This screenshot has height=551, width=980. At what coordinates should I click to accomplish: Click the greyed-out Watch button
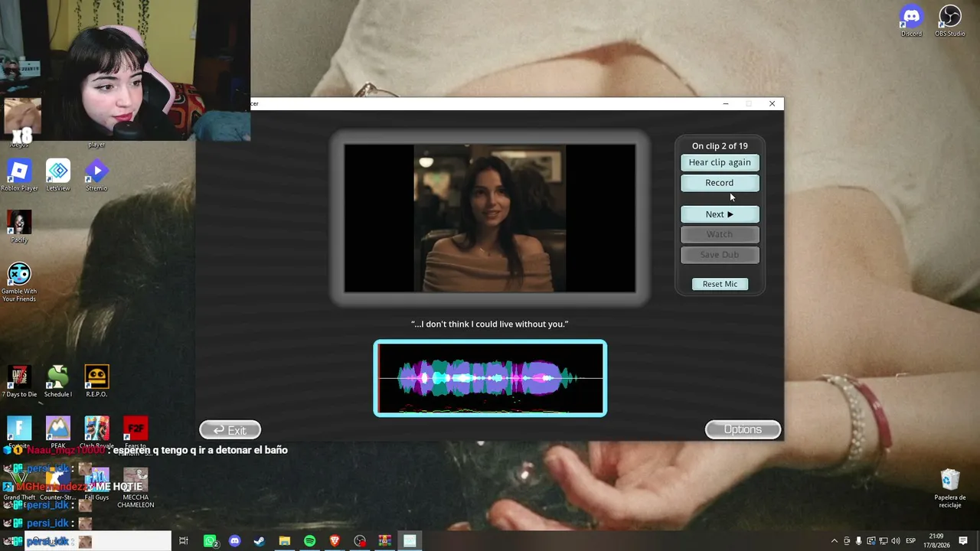720,234
